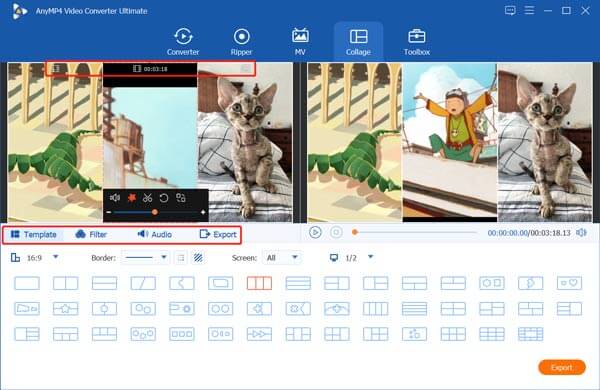The width and height of the screenshot is (600, 390).
Task: Toggle the preview volume speaker icon
Action: pyautogui.click(x=581, y=233)
